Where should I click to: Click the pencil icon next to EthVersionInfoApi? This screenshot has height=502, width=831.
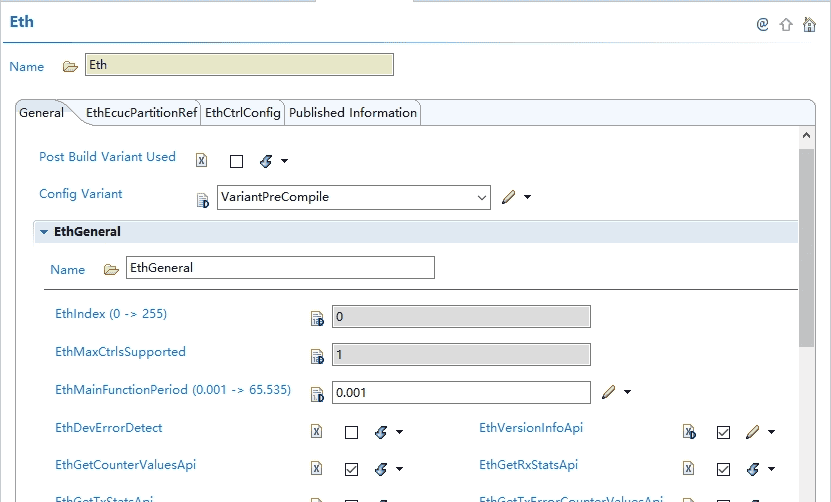(x=752, y=432)
